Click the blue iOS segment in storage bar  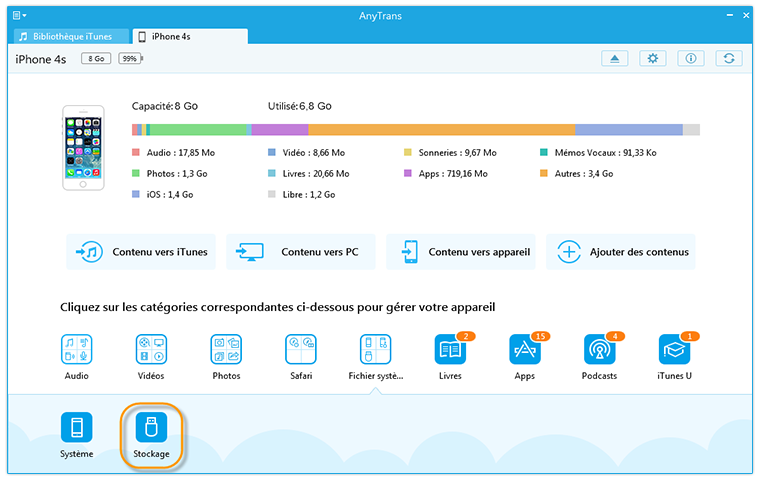(629, 129)
